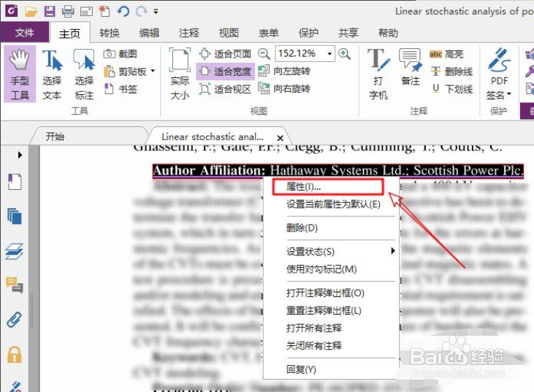Click the 152.12% zoom value field
This screenshot has width=534, height=392.
click(x=301, y=53)
